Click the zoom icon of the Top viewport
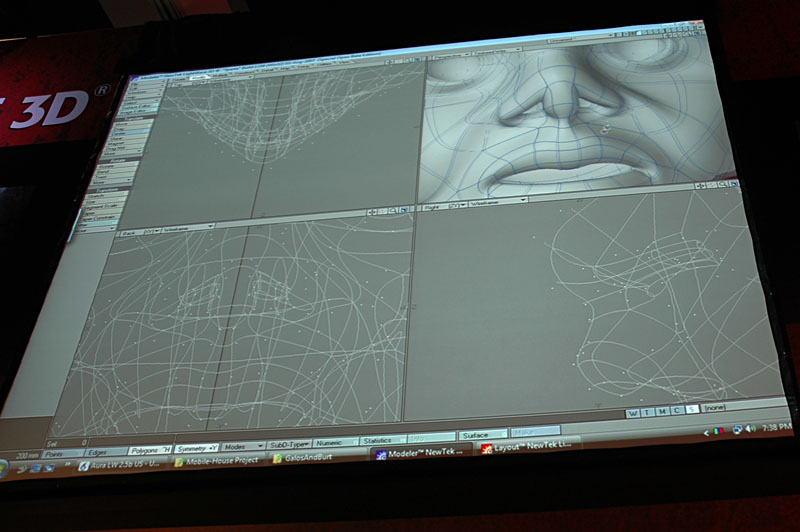This screenshot has width=800, height=532. (x=408, y=61)
